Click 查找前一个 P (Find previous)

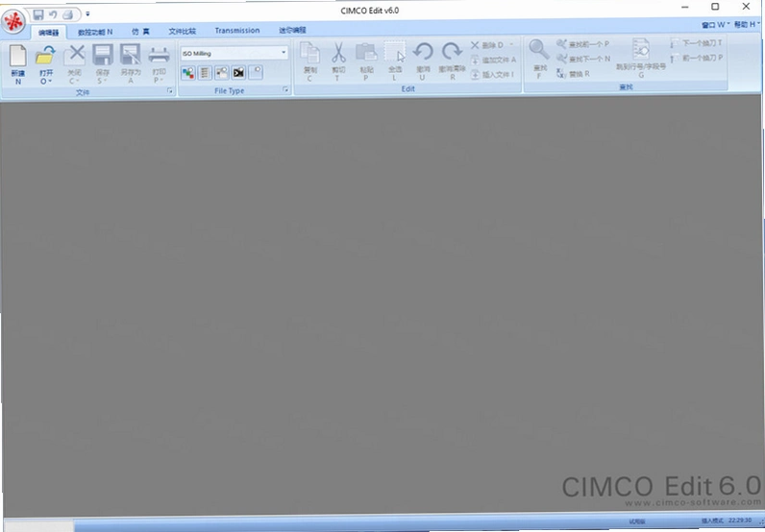(x=583, y=44)
